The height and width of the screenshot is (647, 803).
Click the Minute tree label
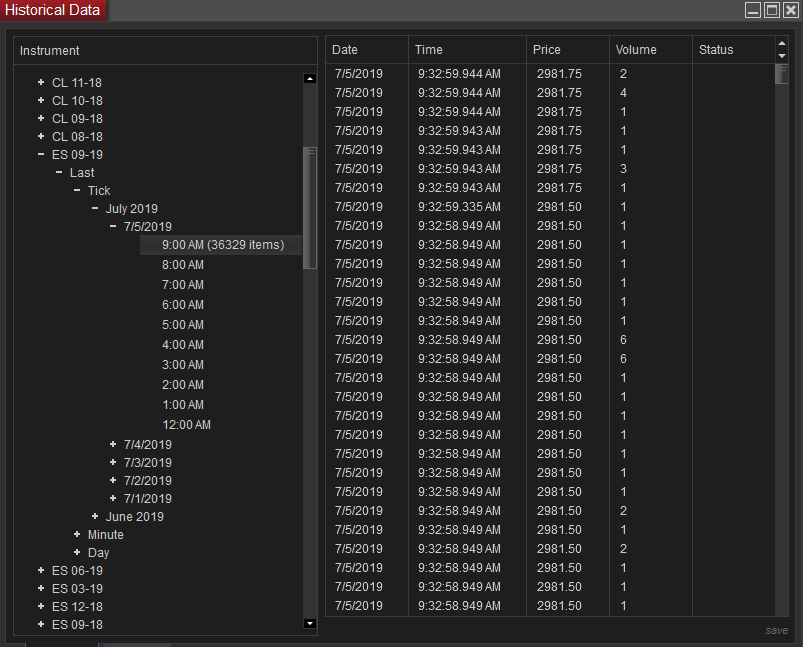tap(105, 535)
